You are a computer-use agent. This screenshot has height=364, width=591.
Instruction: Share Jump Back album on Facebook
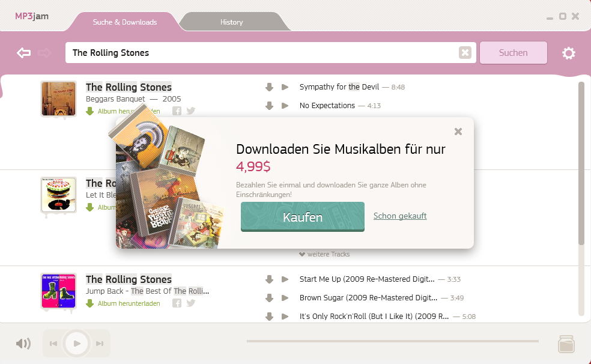click(x=177, y=303)
